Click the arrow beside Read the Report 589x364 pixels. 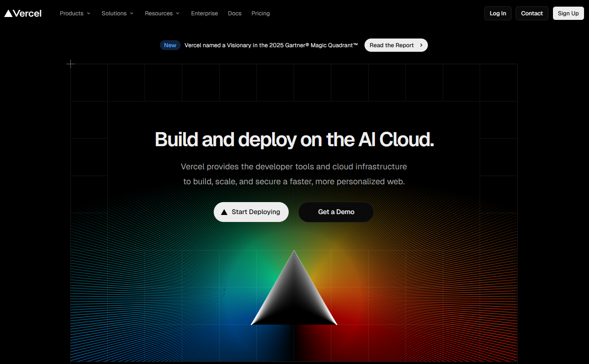pos(421,45)
